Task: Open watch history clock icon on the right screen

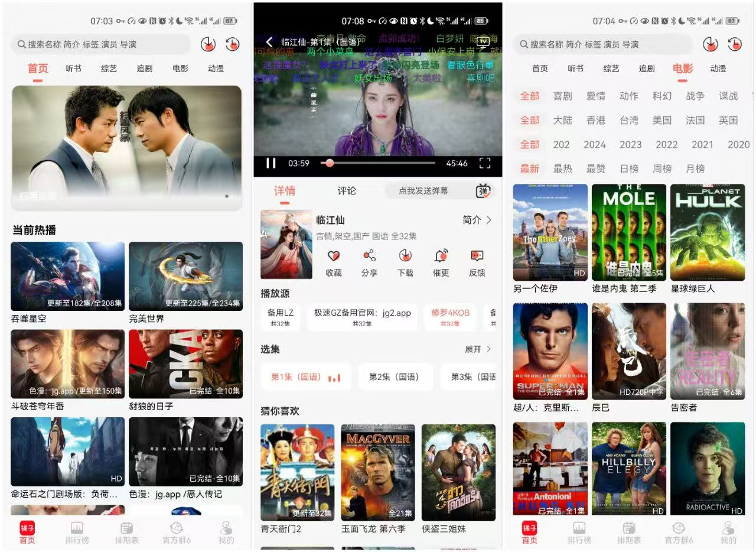Action: point(734,44)
